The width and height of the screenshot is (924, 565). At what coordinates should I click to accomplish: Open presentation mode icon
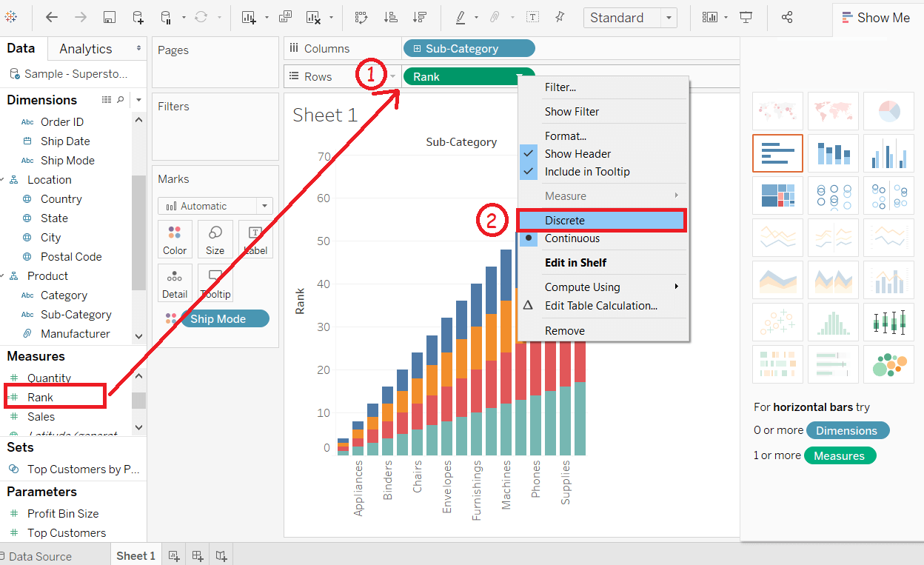point(746,17)
